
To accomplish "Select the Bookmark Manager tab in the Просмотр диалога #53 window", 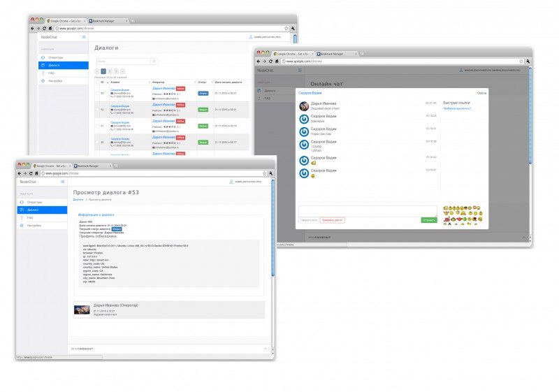I will tap(93, 166).
